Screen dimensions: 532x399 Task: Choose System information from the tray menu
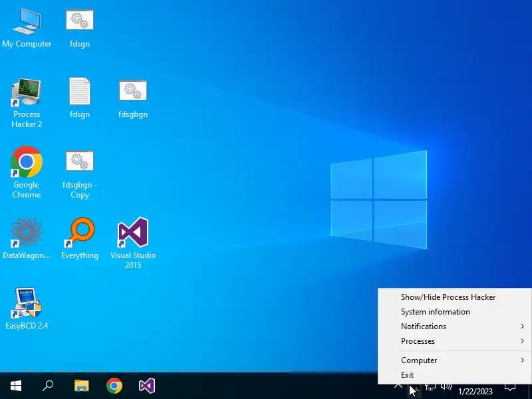tap(455, 312)
